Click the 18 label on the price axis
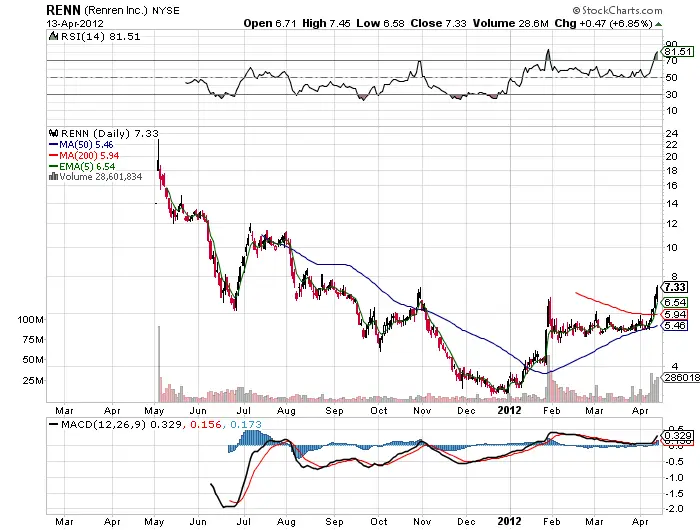This screenshot has height=530, width=700. coord(671,171)
